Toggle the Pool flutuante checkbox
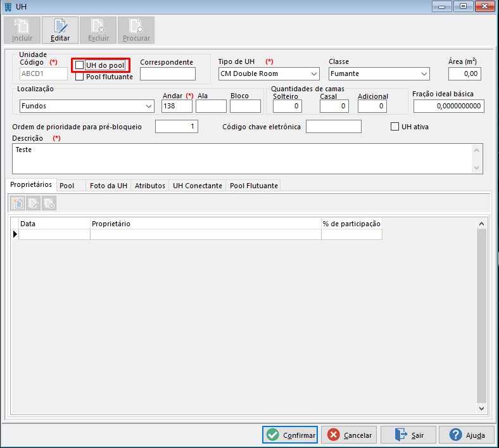Screen dimensions: 499x448 click(x=80, y=77)
